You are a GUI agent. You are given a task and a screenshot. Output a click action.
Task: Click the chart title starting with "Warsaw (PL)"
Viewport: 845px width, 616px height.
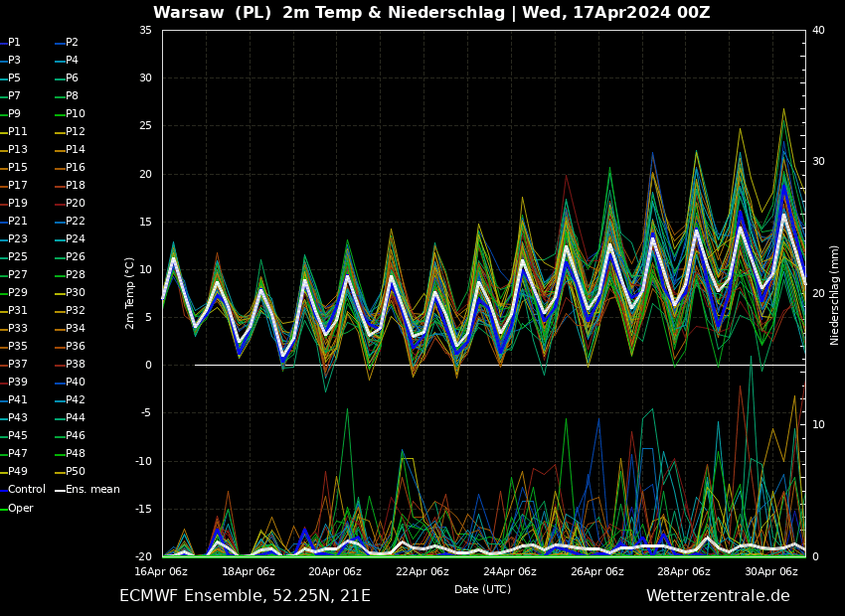(x=431, y=12)
